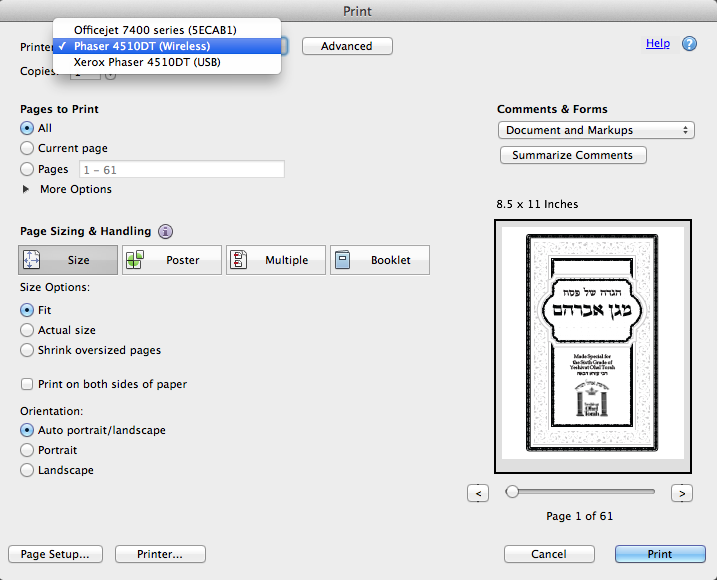This screenshot has width=717, height=580.
Task: Click the Page Setup... button
Action: (55, 554)
